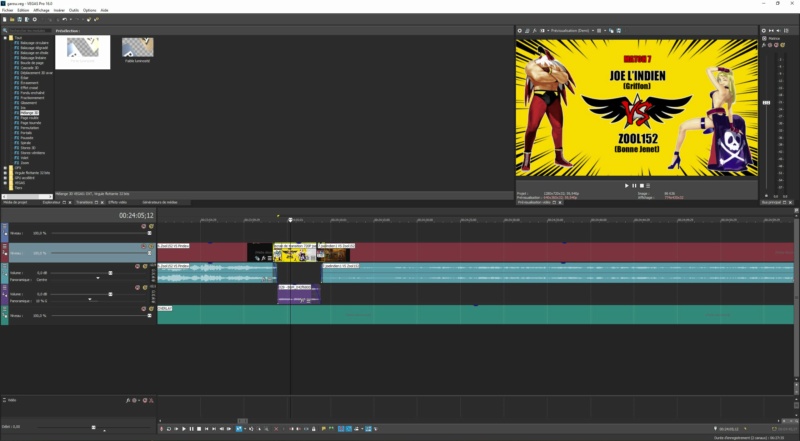Collapse the Tout transitions folder

(x=5, y=38)
